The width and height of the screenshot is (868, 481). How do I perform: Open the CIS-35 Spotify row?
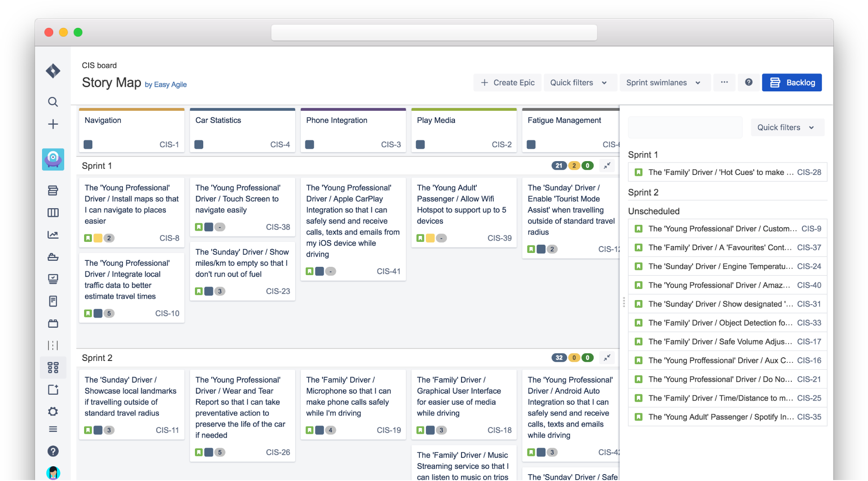pos(728,417)
